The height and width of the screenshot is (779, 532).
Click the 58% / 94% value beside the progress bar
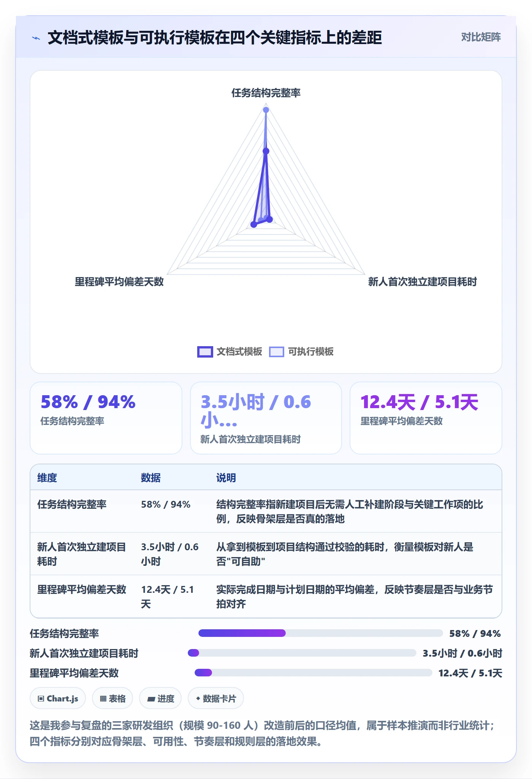[x=475, y=633]
